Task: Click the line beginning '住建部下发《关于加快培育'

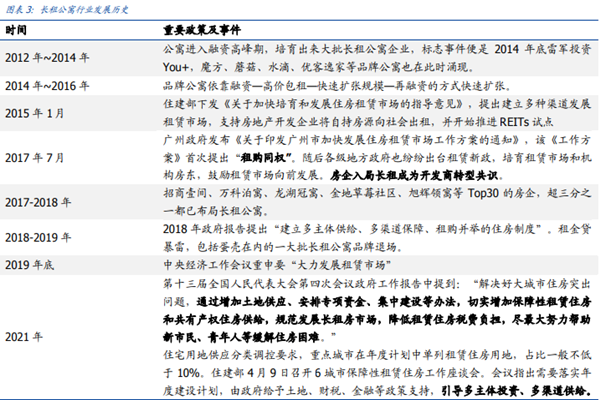Action: coord(377,104)
